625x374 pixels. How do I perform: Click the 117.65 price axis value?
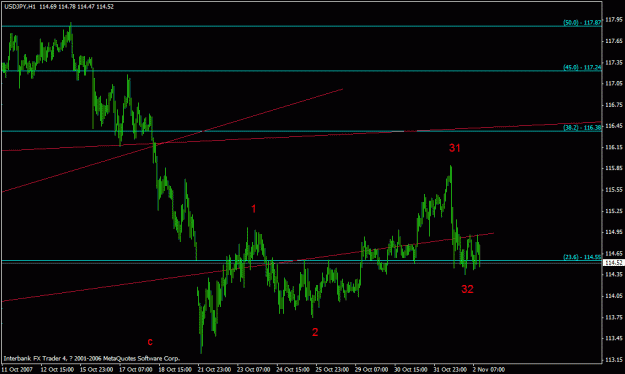(x=614, y=41)
